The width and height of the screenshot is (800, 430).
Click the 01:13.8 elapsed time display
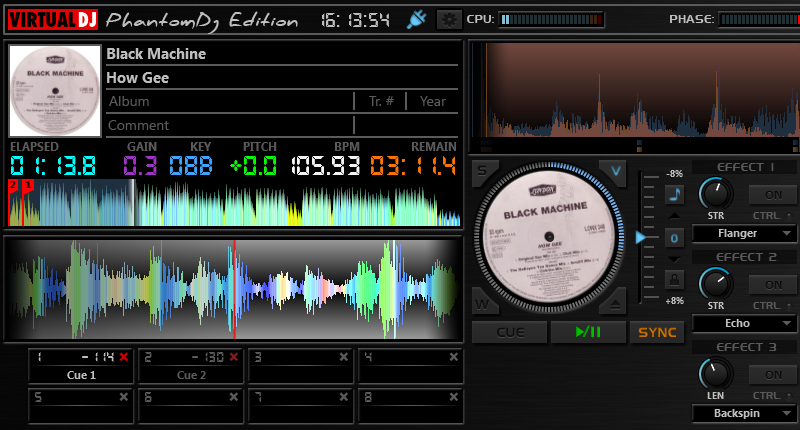point(53,166)
